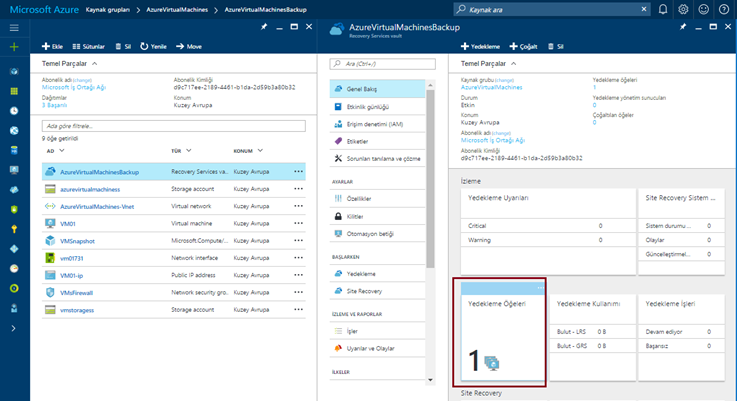This screenshot has height=401, width=737.
Task: Expand left sidebar with chevron arrow
Action: (x=14, y=328)
